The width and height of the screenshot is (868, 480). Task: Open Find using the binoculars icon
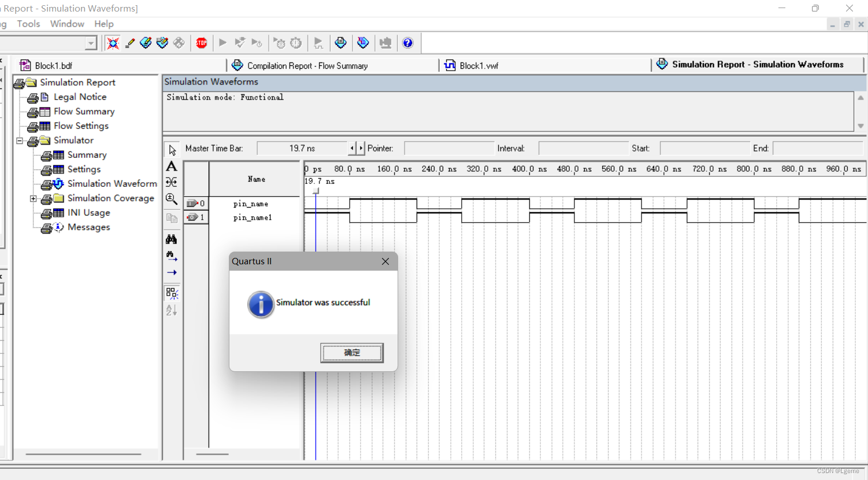pyautogui.click(x=171, y=239)
